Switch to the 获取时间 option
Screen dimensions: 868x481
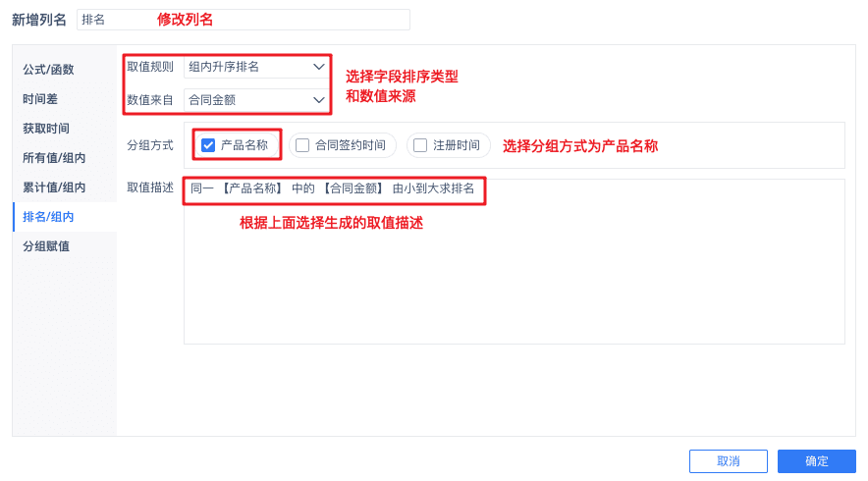(46, 129)
